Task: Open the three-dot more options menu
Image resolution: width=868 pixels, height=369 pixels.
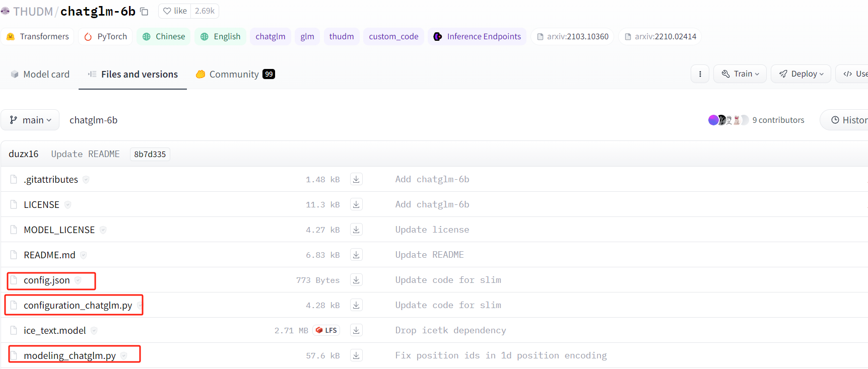Action: pyautogui.click(x=700, y=73)
